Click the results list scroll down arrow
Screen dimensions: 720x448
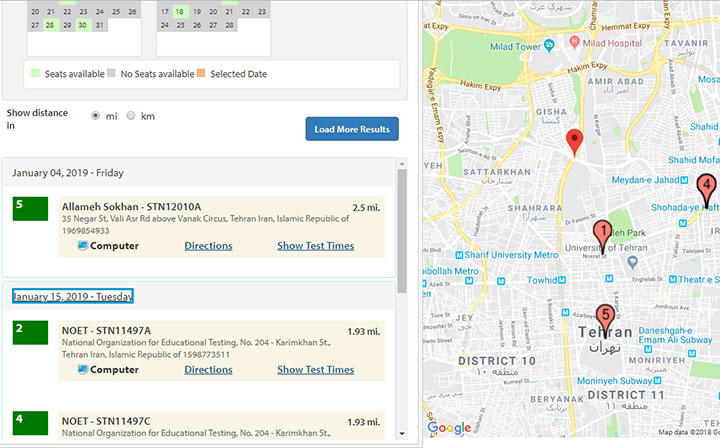[402, 433]
